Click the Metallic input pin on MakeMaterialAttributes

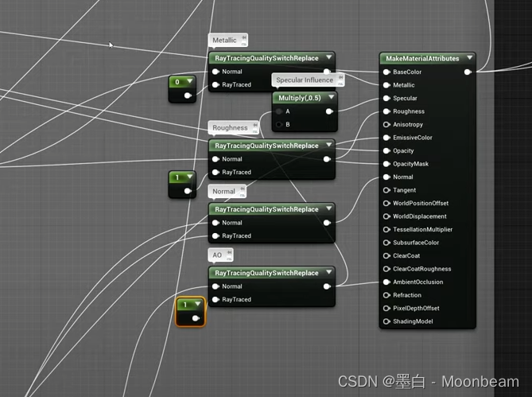coord(386,85)
